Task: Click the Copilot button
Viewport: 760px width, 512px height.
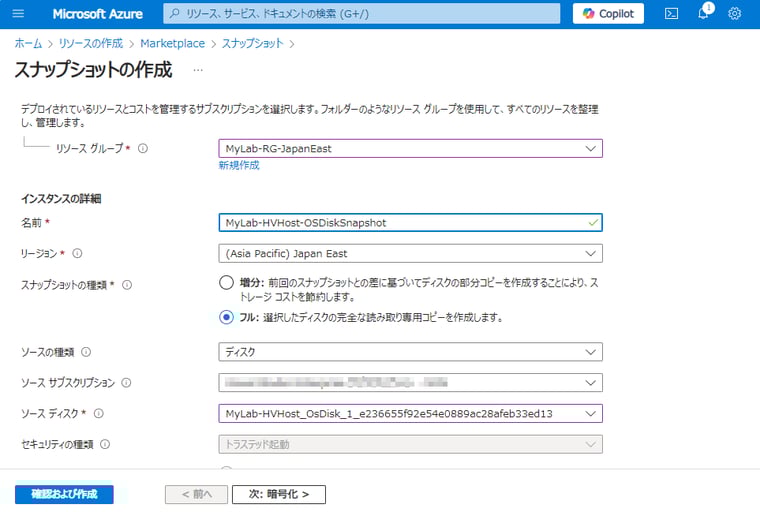Action: click(608, 14)
